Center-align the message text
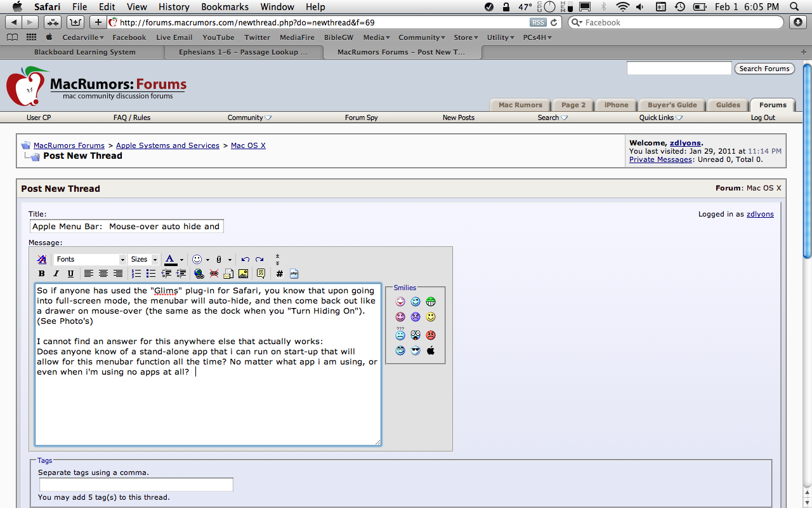This screenshot has height=508, width=812. coord(103,274)
